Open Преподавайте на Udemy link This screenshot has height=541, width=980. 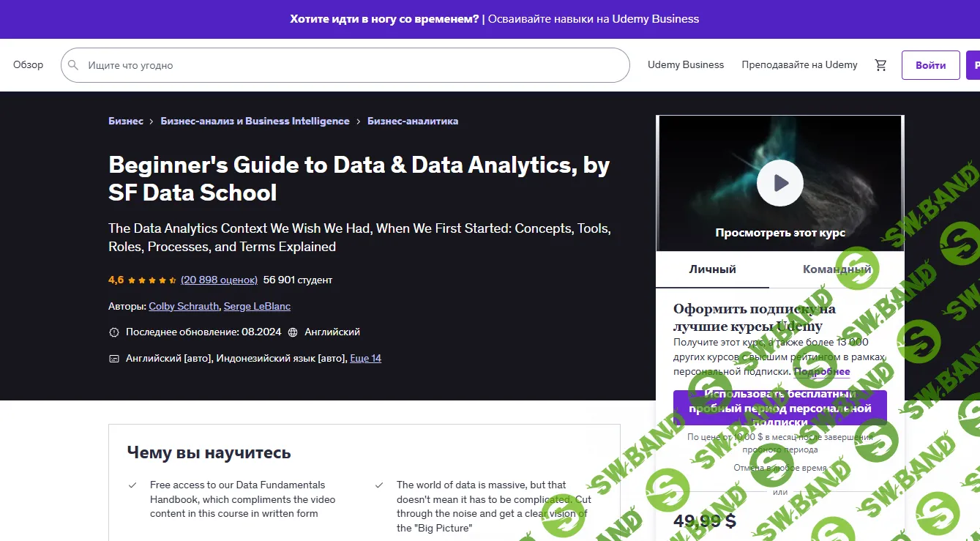pyautogui.click(x=799, y=65)
